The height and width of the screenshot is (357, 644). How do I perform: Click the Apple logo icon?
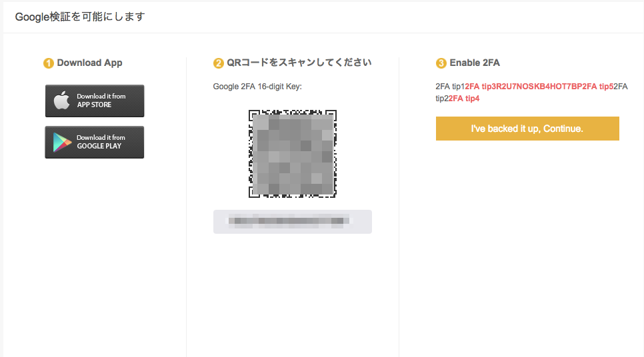pyautogui.click(x=61, y=101)
